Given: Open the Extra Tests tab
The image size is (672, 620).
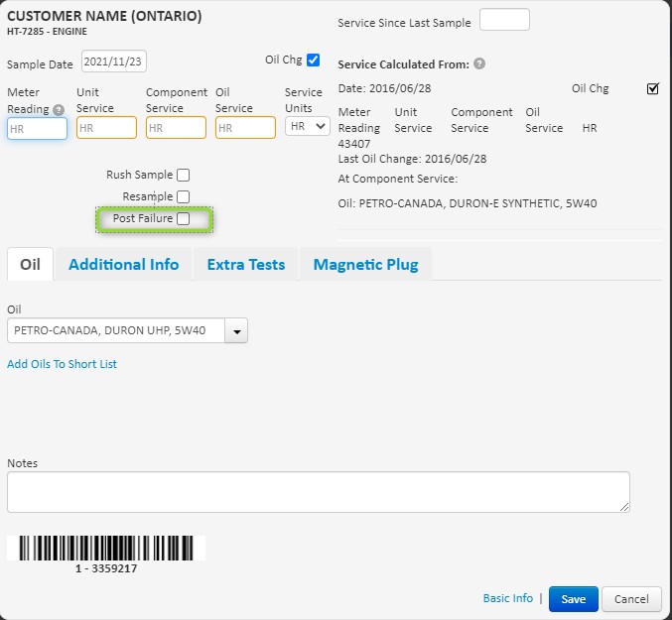Looking at the screenshot, I should click(x=245, y=264).
